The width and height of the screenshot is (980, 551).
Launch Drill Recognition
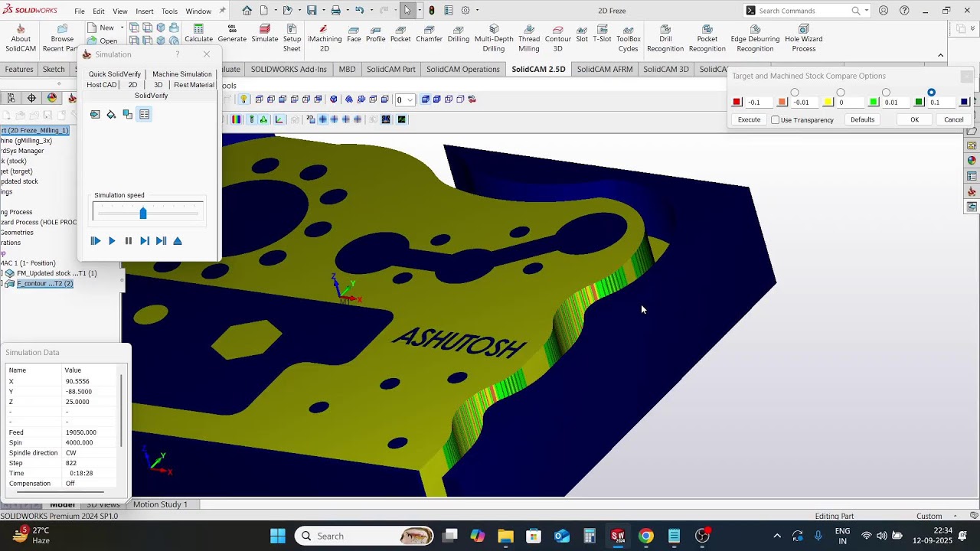pyautogui.click(x=665, y=38)
